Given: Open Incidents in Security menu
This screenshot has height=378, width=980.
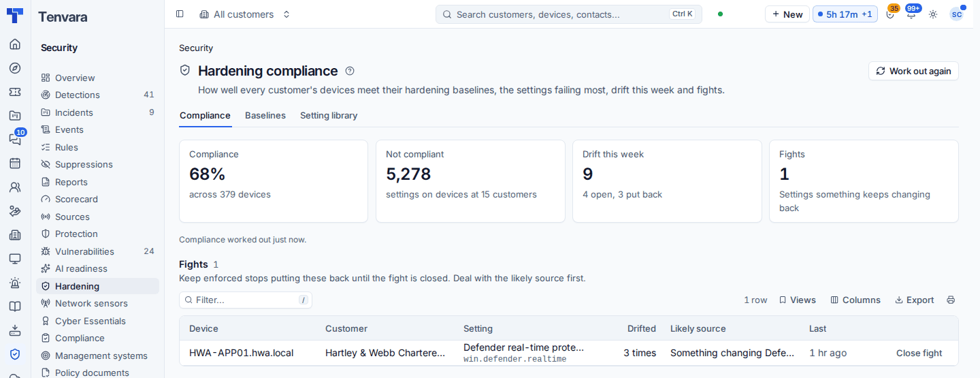Looking at the screenshot, I should [x=97, y=112].
